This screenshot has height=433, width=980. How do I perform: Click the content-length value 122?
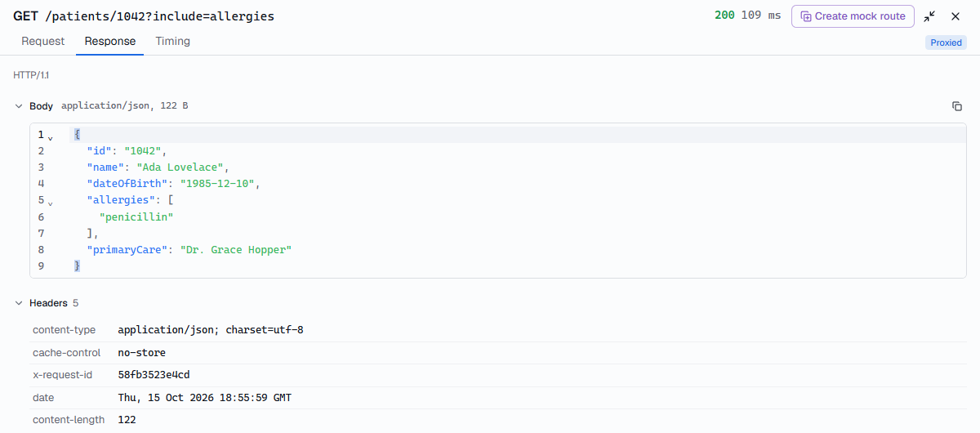(127, 420)
